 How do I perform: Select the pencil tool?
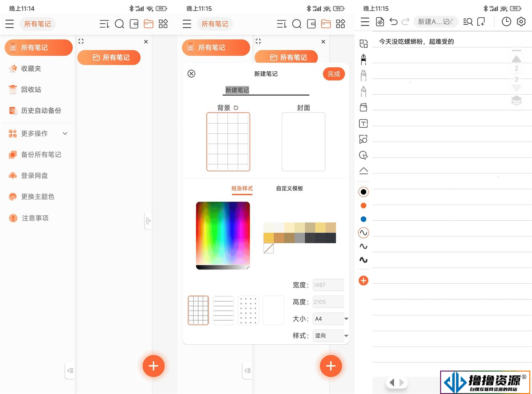pyautogui.click(x=363, y=91)
